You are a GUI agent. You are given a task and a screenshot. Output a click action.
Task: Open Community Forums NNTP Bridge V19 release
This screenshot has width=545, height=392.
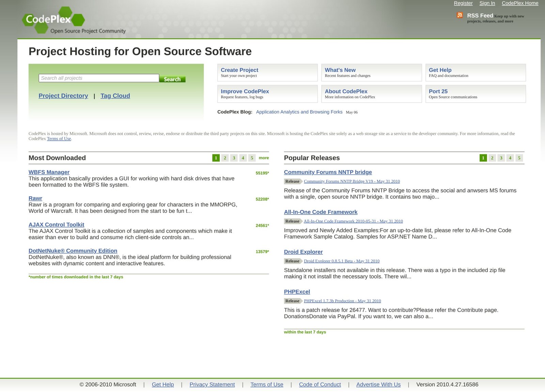coord(352,181)
